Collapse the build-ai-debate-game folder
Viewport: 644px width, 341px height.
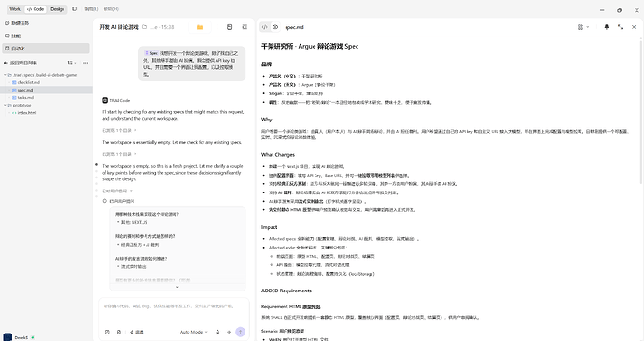pos(6,75)
